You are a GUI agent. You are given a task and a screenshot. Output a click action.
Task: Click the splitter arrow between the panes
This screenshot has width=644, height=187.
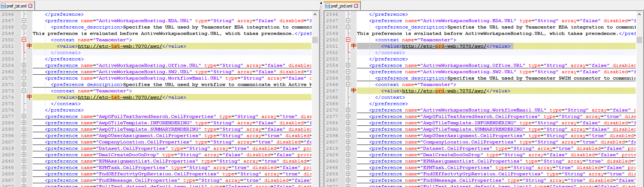pos(321,3)
